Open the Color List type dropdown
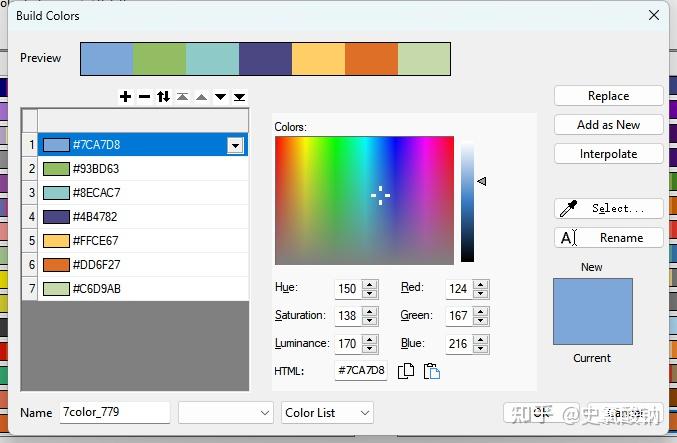The image size is (677, 443). pyautogui.click(x=327, y=412)
